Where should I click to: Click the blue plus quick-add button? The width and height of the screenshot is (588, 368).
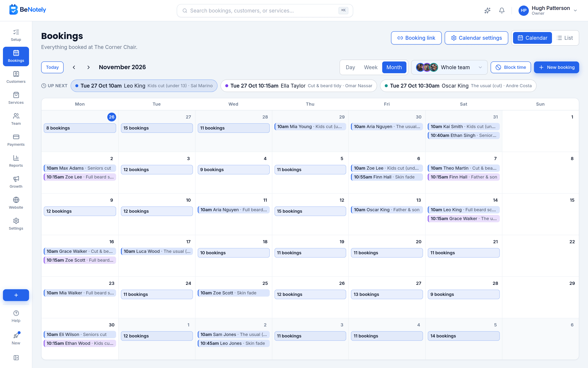pos(16,295)
